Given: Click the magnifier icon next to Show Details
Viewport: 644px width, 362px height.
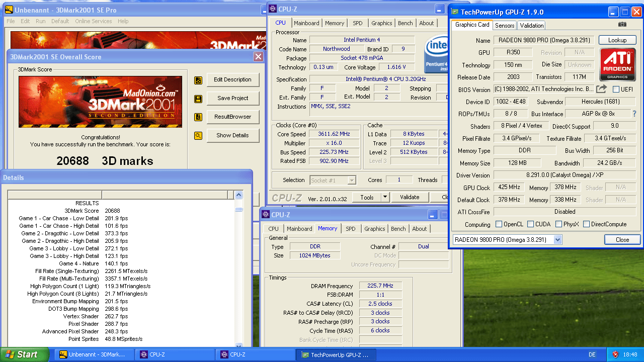Looking at the screenshot, I should [x=198, y=136].
